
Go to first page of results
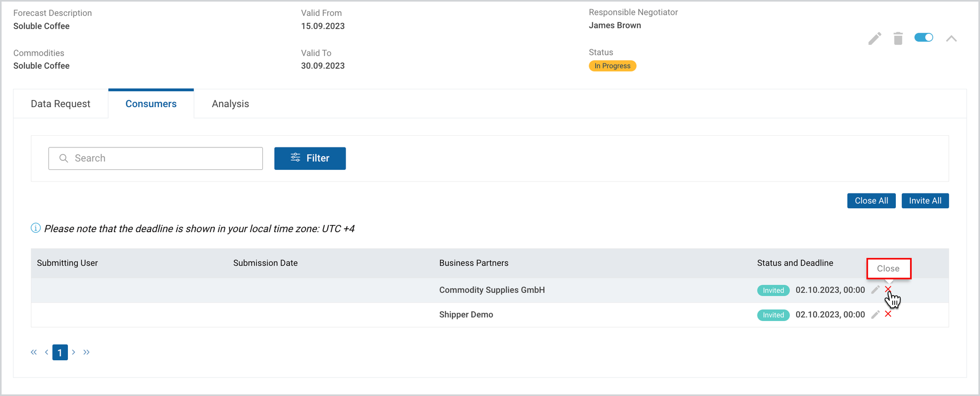click(34, 352)
